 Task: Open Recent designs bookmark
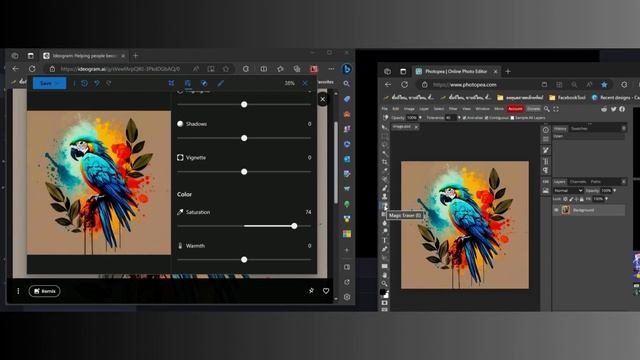(x=616, y=98)
